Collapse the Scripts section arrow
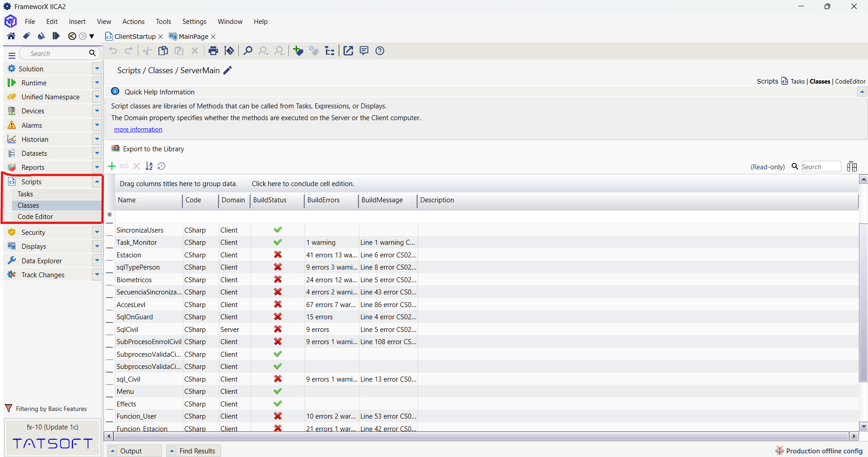 click(97, 182)
